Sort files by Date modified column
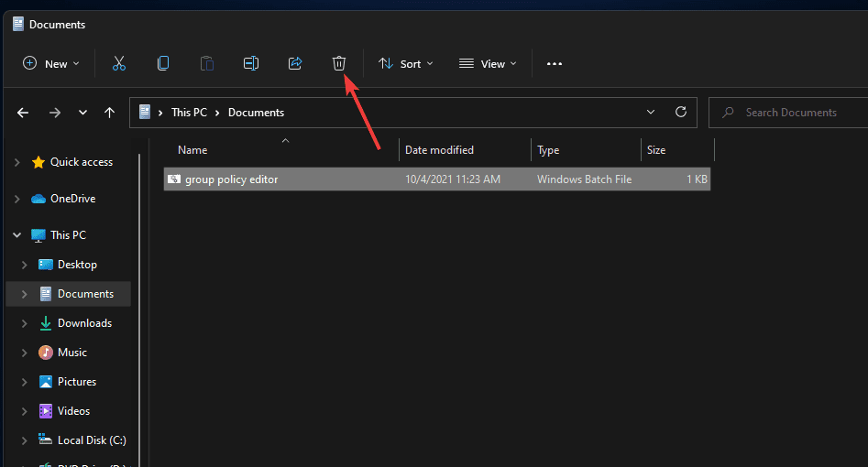This screenshot has width=868, height=467. point(440,150)
